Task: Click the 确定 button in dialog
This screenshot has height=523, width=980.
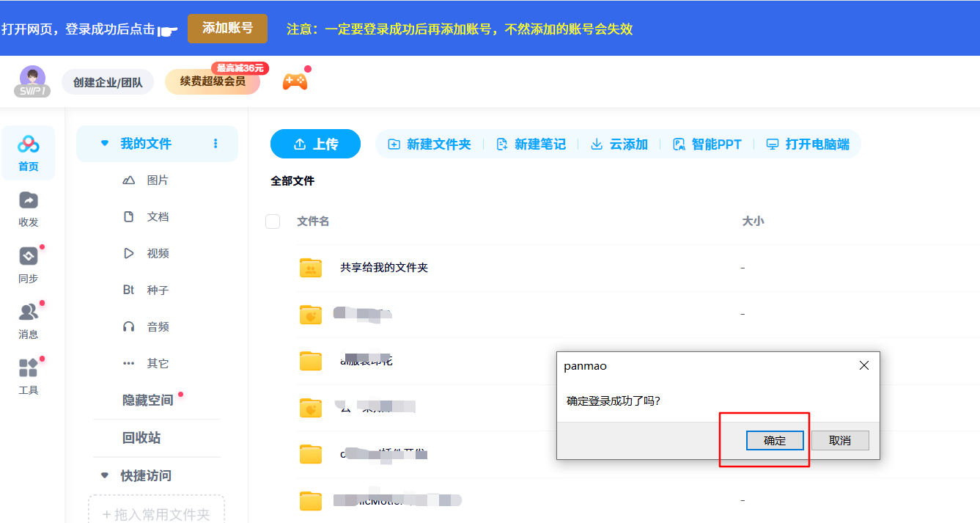Action: 775,441
